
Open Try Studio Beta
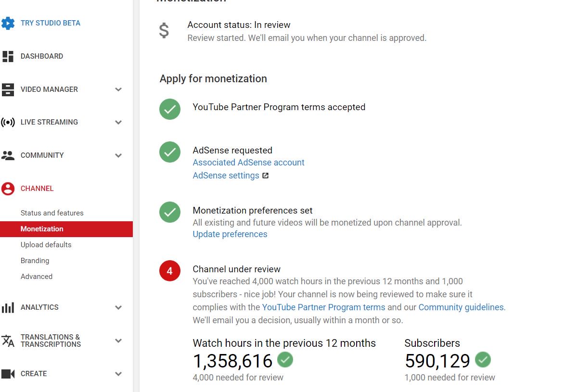[51, 23]
